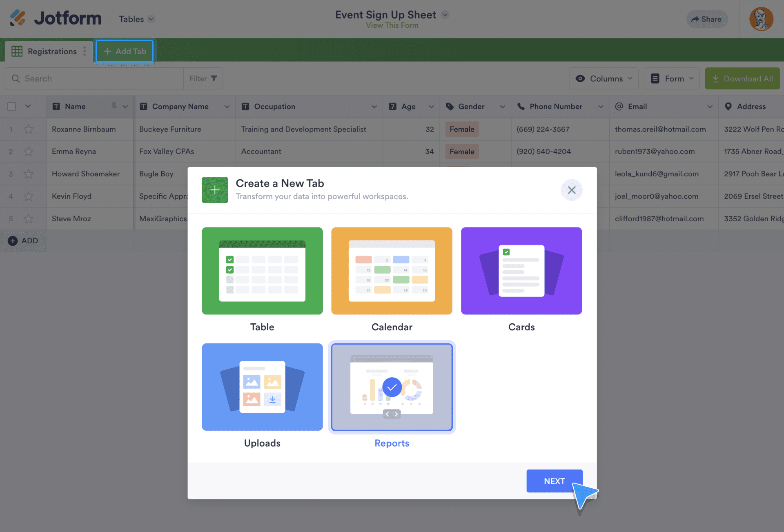Viewport: 784px width, 532px height.
Task: Select the Reports tab type
Action: pos(392,387)
